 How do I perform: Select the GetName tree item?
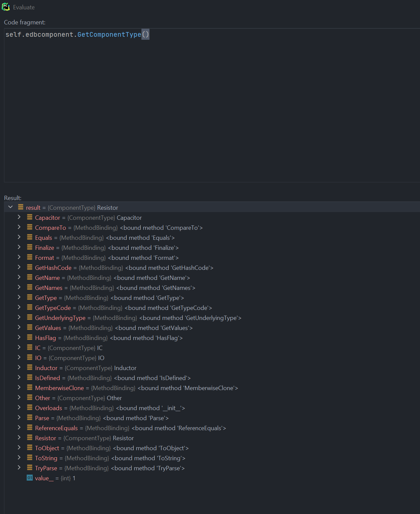(47, 277)
